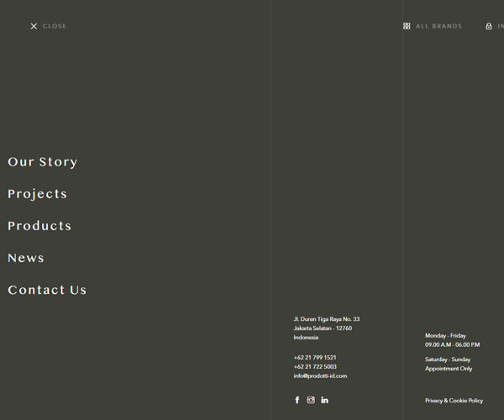Screen dimensions: 504x420
Task: Open the Our Story menu item
Action: [x=43, y=162]
